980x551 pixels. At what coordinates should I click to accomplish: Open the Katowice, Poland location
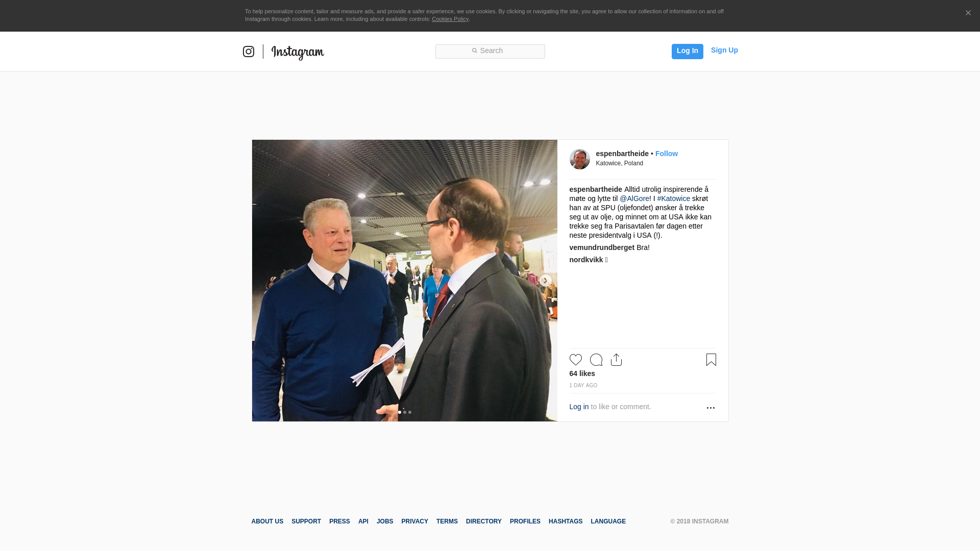coord(620,163)
